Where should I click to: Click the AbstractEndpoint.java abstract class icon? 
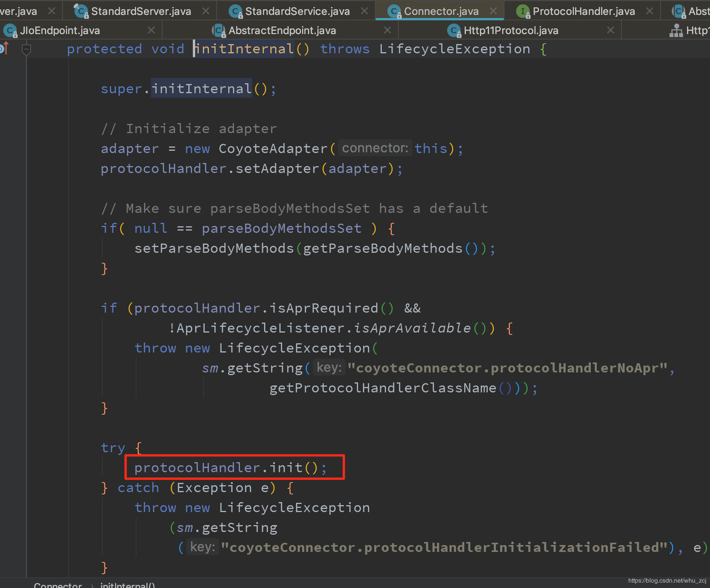click(219, 30)
